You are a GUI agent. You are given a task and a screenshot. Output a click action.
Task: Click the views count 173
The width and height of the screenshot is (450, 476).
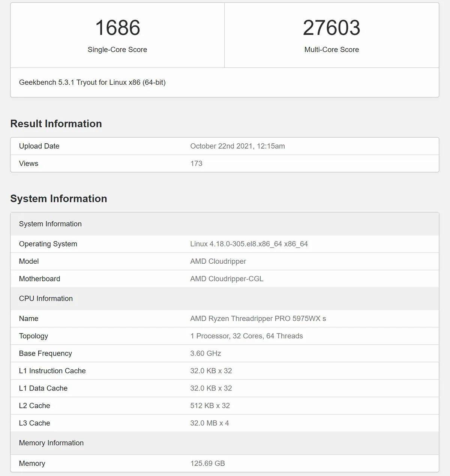pos(196,164)
